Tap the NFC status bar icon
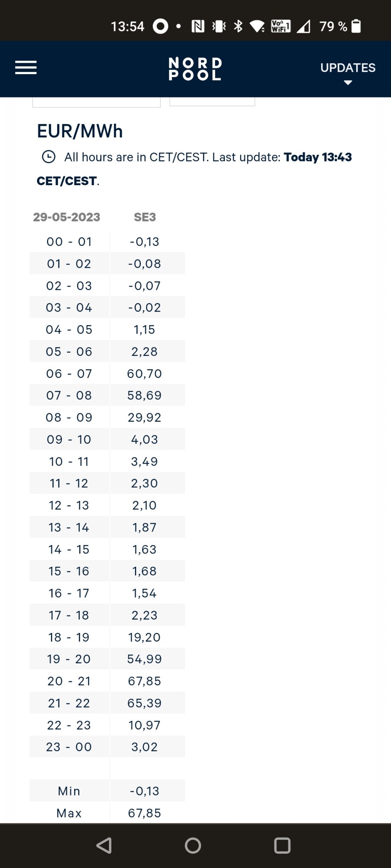Screen dimensions: 391x868 [198, 26]
